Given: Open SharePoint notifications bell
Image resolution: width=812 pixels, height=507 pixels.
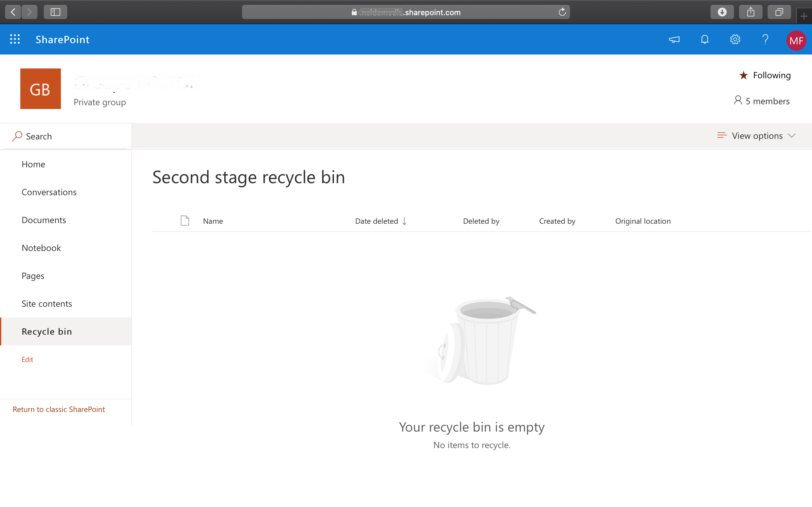Looking at the screenshot, I should coord(704,39).
